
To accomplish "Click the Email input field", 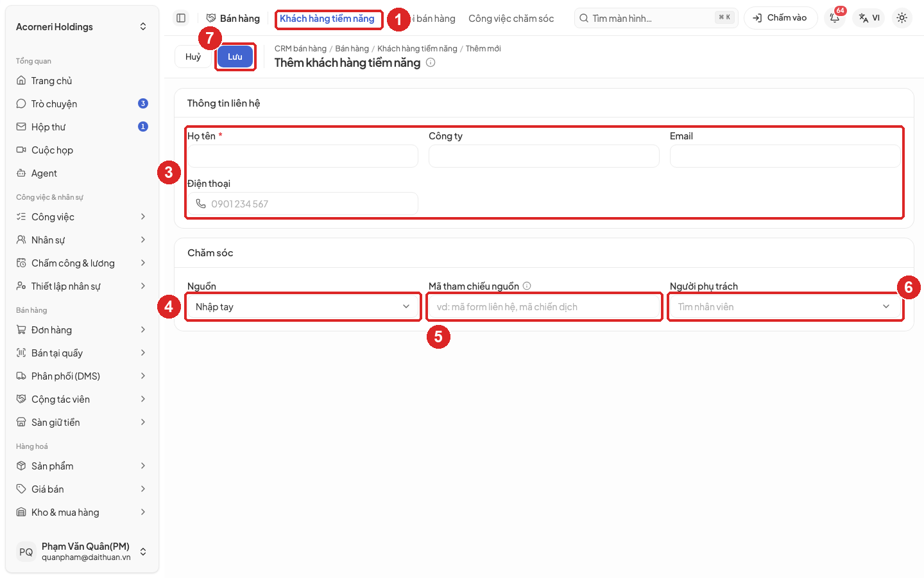I will (x=785, y=156).
